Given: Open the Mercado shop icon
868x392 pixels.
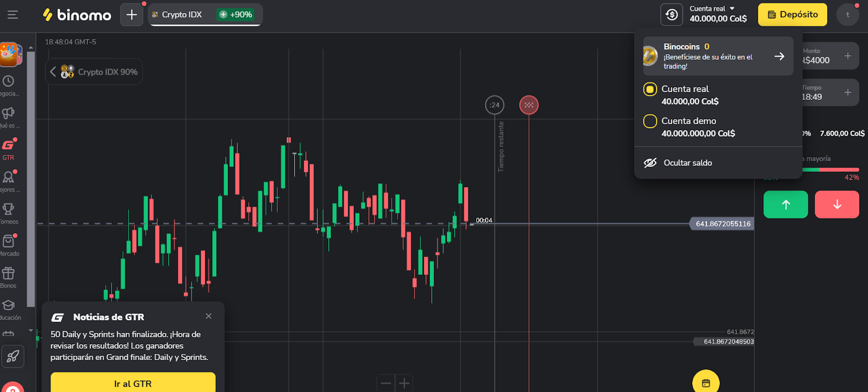Looking at the screenshot, I should (x=8, y=245).
